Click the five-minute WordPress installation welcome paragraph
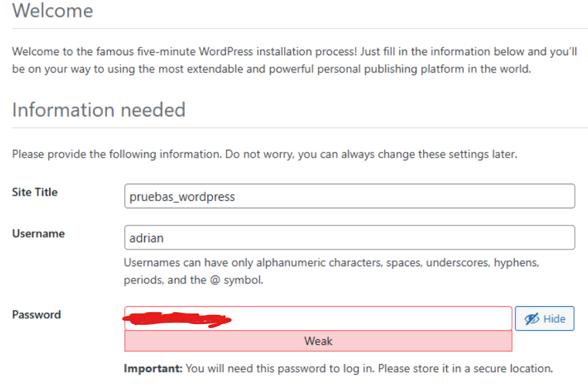 [295, 60]
